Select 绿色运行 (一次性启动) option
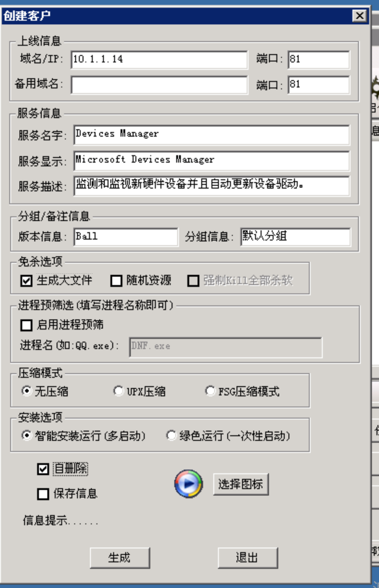Image resolution: width=379 pixels, height=588 pixels. [171, 436]
